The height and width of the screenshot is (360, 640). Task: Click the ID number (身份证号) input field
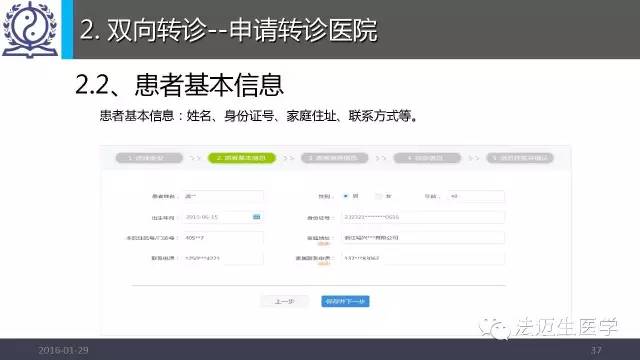pyautogui.click(x=423, y=217)
